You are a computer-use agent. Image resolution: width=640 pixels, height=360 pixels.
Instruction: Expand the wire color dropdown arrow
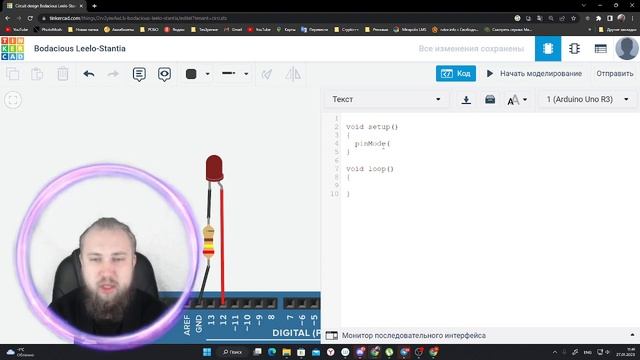(x=207, y=74)
